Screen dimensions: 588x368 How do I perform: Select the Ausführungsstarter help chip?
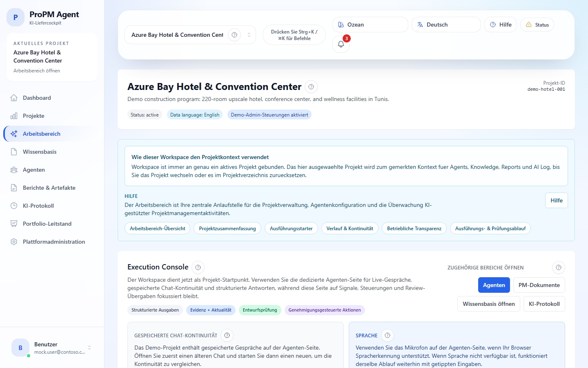291,229
